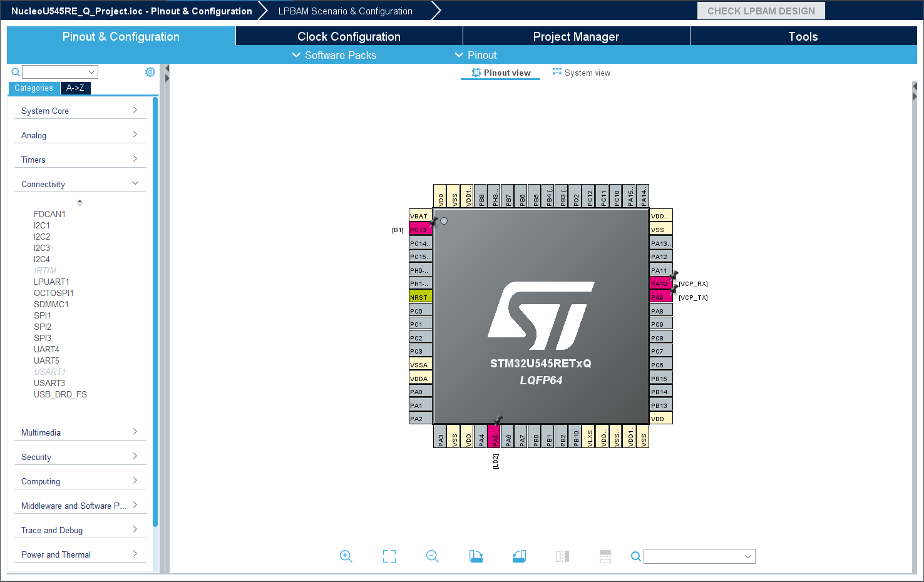The height and width of the screenshot is (582, 924).
Task: Click the CHECK LPBAM DESIGN button
Action: (x=761, y=11)
